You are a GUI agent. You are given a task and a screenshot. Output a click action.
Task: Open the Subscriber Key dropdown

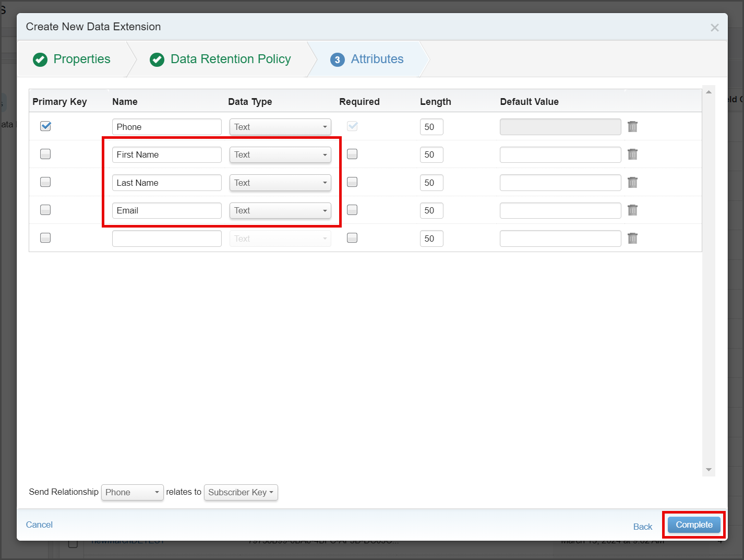tap(241, 492)
